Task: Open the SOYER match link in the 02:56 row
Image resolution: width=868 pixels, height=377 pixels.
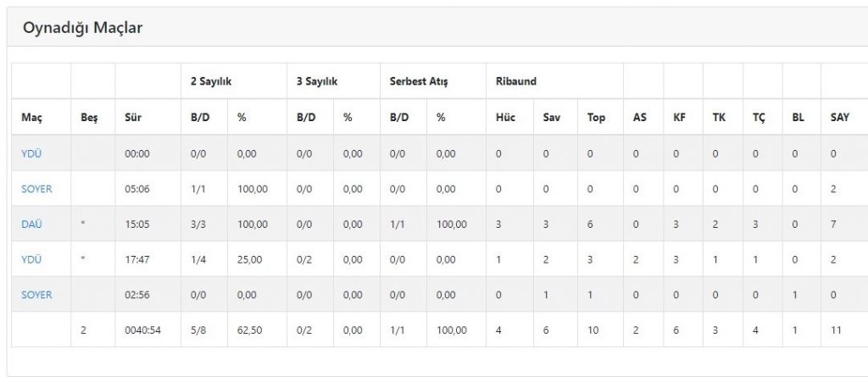Action: point(36,295)
